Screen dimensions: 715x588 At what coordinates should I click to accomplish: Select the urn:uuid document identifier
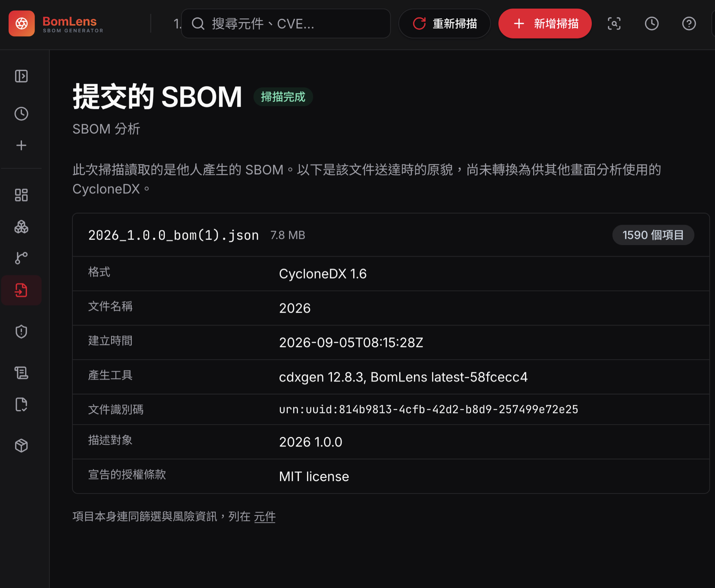428,409
